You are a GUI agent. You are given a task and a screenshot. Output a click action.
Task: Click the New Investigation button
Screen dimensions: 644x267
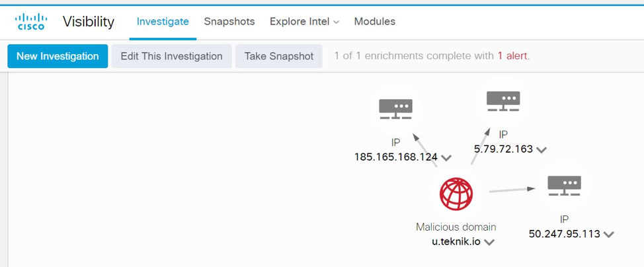click(58, 56)
